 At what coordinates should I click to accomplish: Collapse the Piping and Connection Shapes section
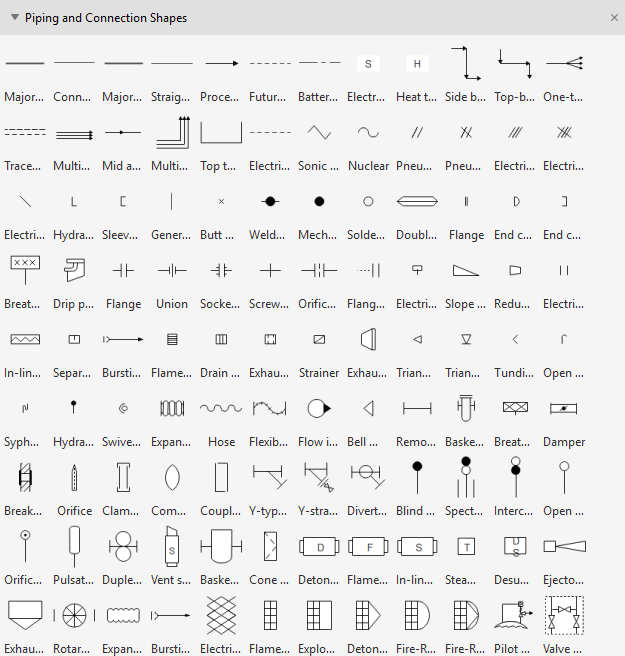point(15,18)
